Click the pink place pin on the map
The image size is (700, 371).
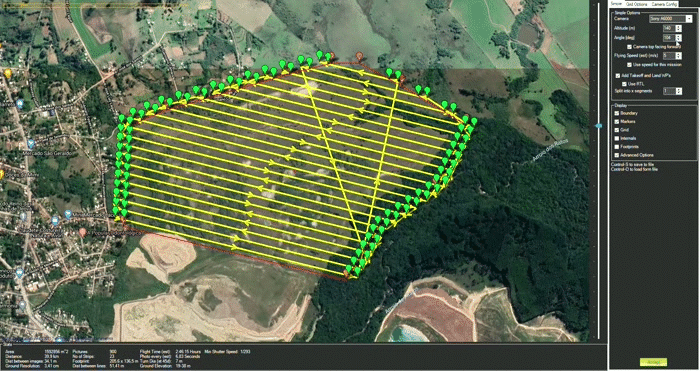83,232
